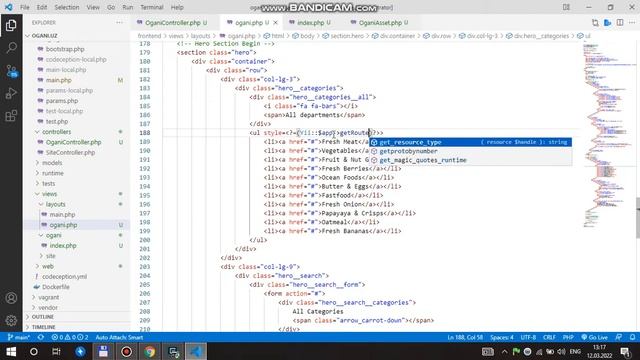Click the blue preview icon in editor toolbar
Image resolution: width=640 pixels, height=360 pixels.
click(607, 23)
